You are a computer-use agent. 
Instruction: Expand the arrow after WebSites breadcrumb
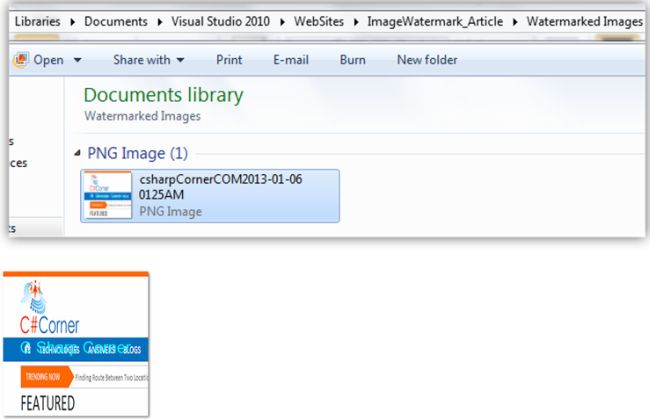point(356,22)
